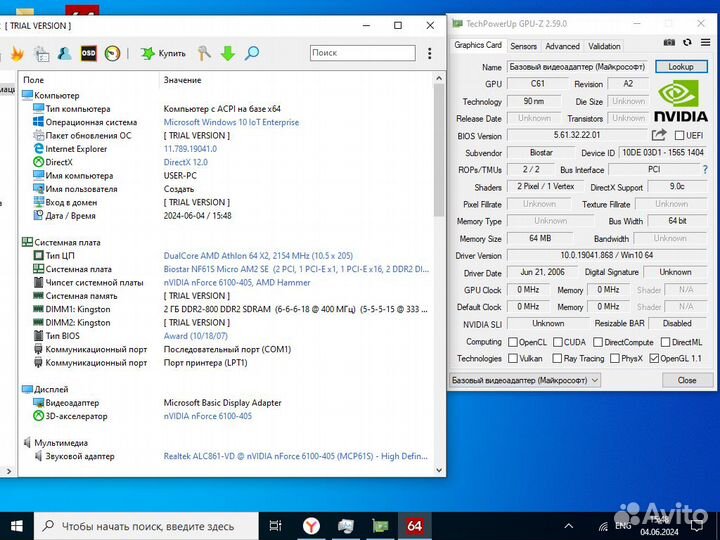Open the Biostar NF61S Micro AM2 SE link
Image resolution: width=720 pixels, height=540 pixels.
click(x=296, y=269)
